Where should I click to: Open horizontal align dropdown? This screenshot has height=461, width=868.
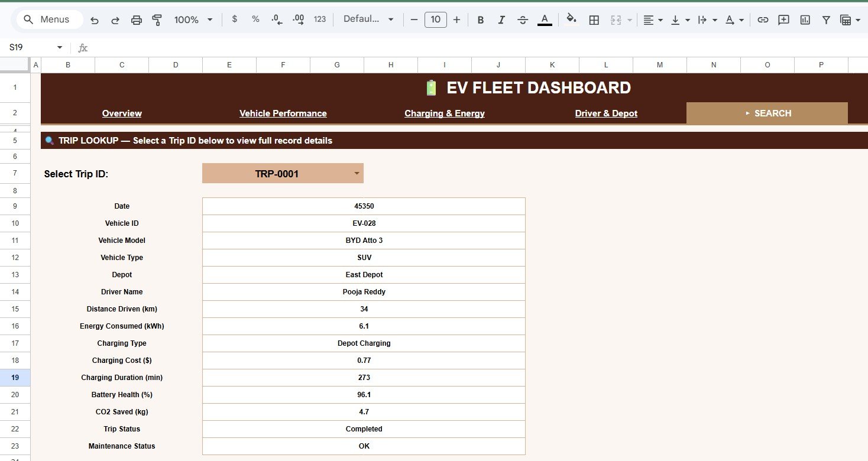point(653,20)
